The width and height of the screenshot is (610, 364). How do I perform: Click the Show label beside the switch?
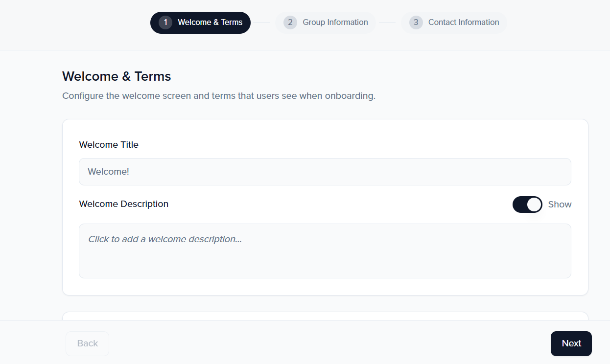[x=560, y=205]
